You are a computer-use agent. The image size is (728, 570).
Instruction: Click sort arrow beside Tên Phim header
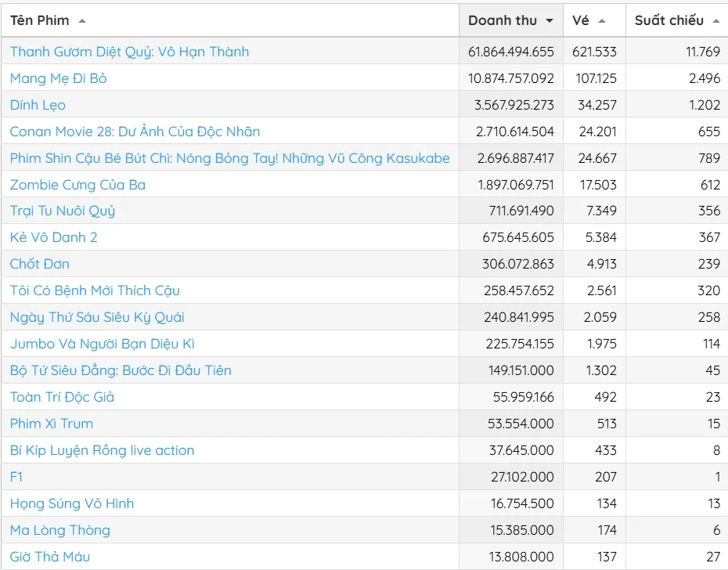click(82, 21)
